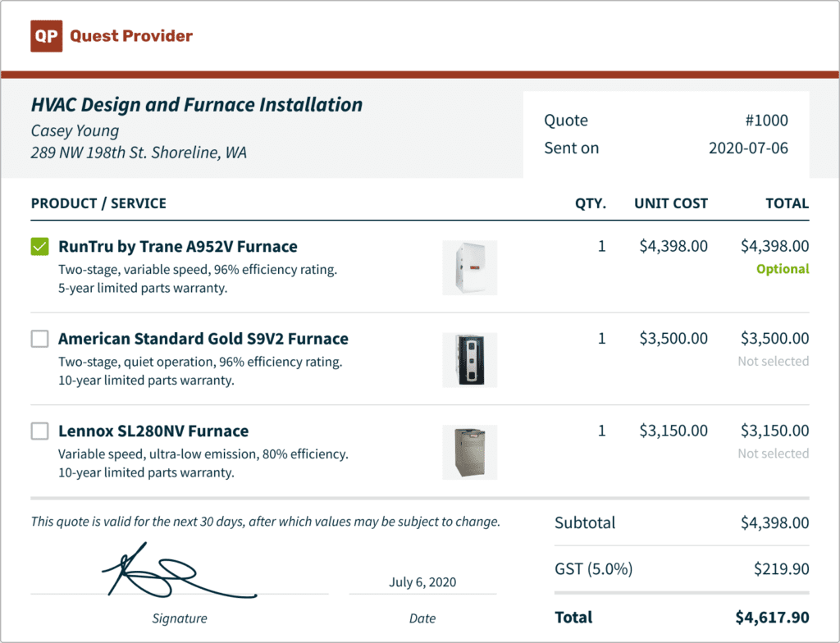The height and width of the screenshot is (643, 840).
Task: Click the RunTru by Trane A952V Furnace name
Action: tap(178, 247)
